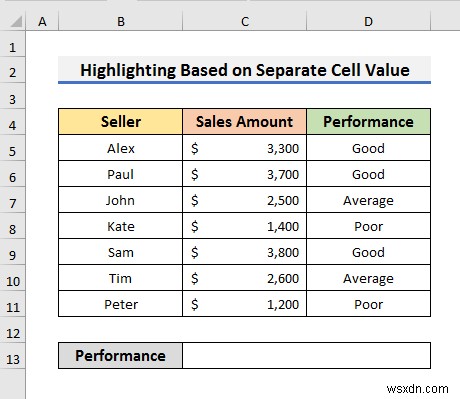Select Paul's 'Good' performance cell
The width and height of the screenshot is (460, 399).
[x=368, y=174]
